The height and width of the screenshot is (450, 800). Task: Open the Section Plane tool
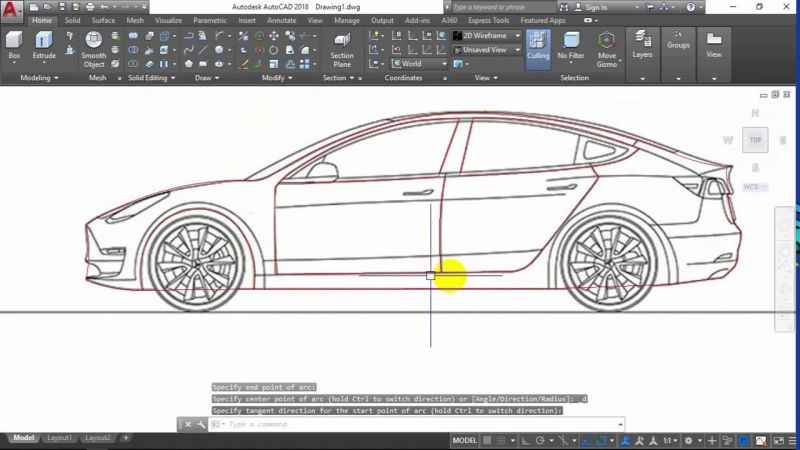pos(342,50)
